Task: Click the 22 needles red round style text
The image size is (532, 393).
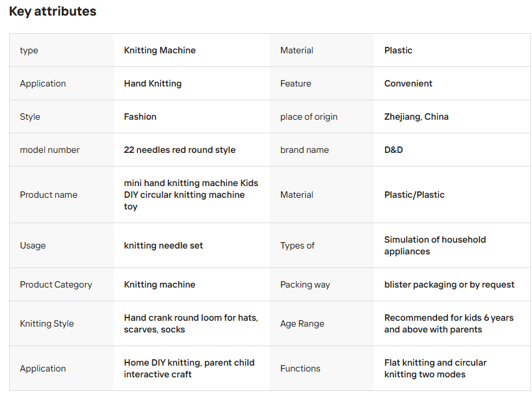Action: 180,150
